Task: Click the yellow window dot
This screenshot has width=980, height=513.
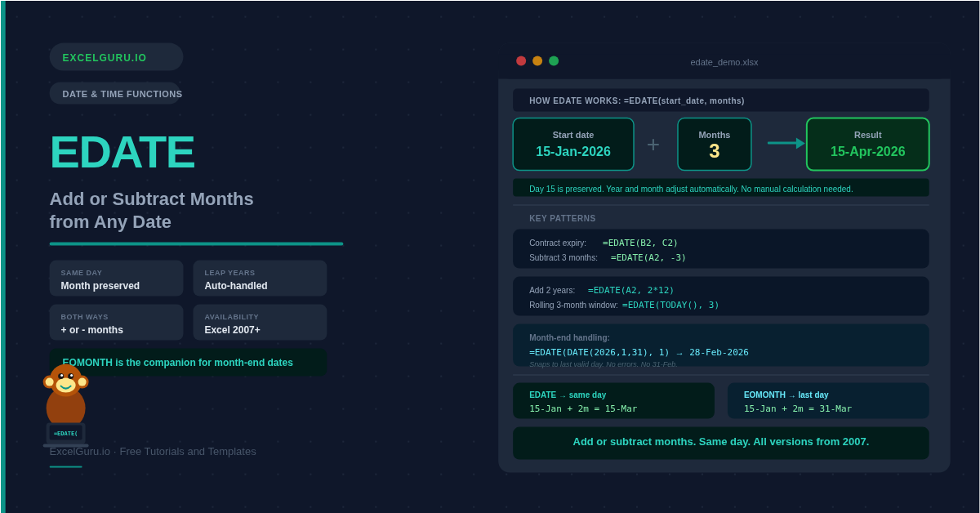Action: pyautogui.click(x=537, y=61)
